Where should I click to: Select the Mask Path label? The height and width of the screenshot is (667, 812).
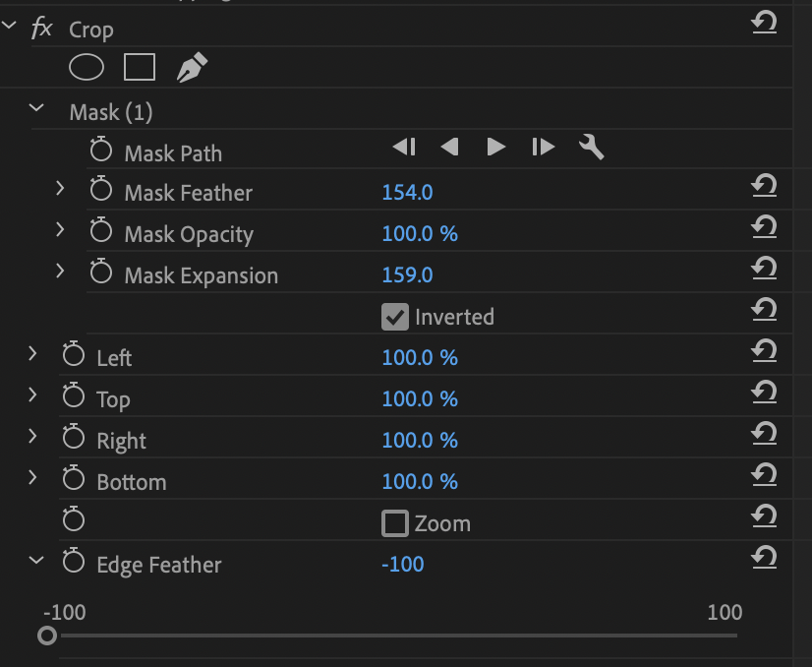pyautogui.click(x=173, y=153)
